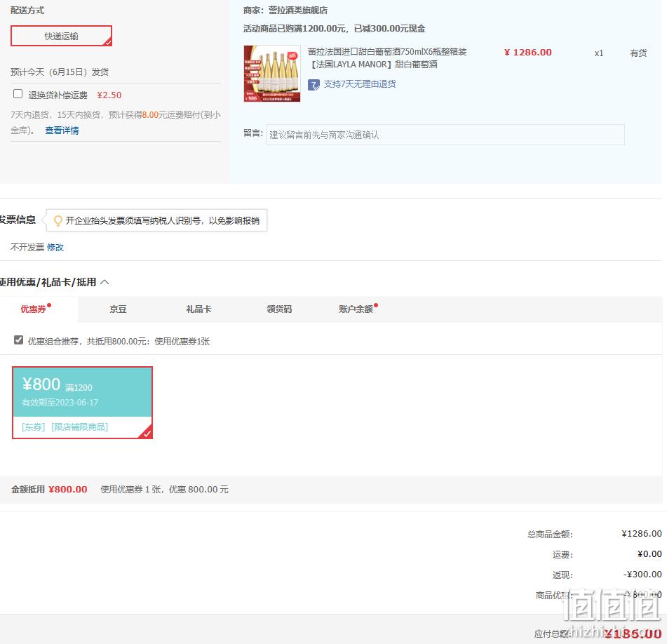Focus the 留言 message input field
Screen dimensions: 667x644
(445, 135)
